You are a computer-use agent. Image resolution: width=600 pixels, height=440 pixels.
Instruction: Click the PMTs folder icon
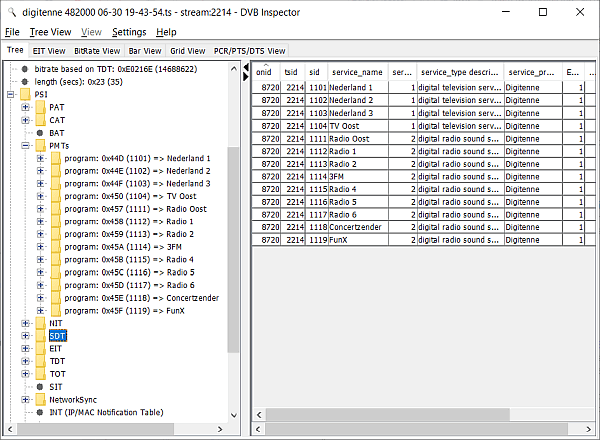41,145
